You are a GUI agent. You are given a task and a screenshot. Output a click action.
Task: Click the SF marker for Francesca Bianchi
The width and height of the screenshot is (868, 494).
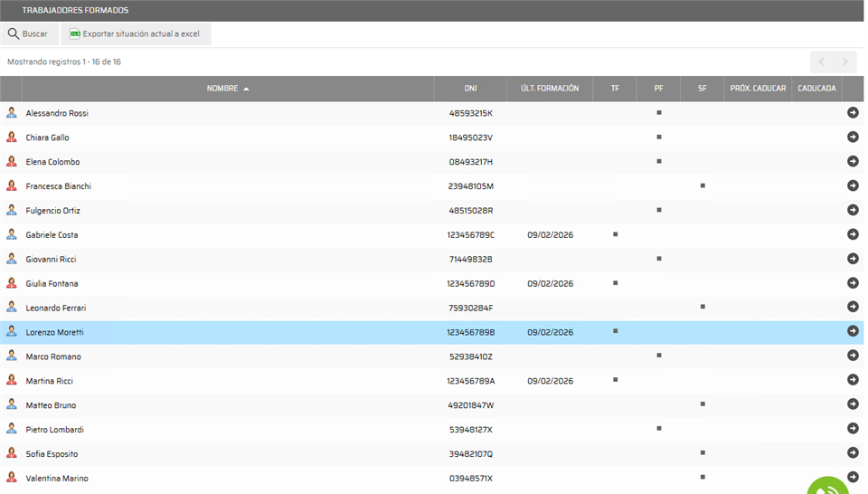[x=703, y=185]
